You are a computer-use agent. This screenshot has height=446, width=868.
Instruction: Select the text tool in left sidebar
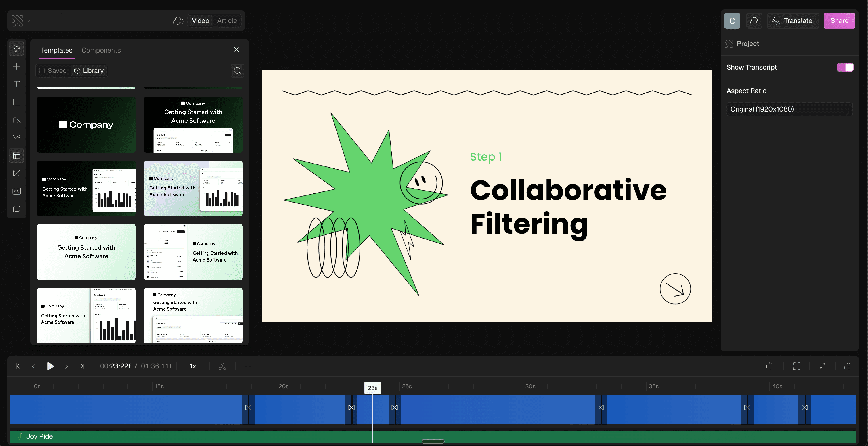tap(16, 84)
